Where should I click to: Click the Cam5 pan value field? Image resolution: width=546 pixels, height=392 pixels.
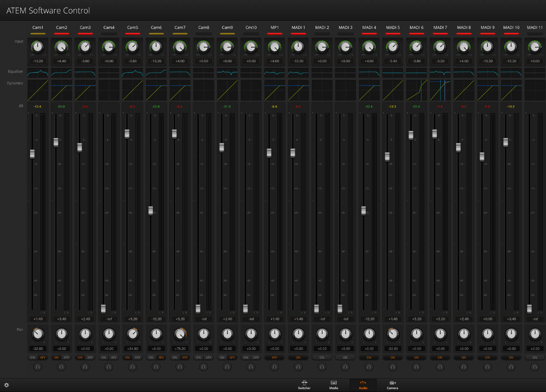(132, 348)
